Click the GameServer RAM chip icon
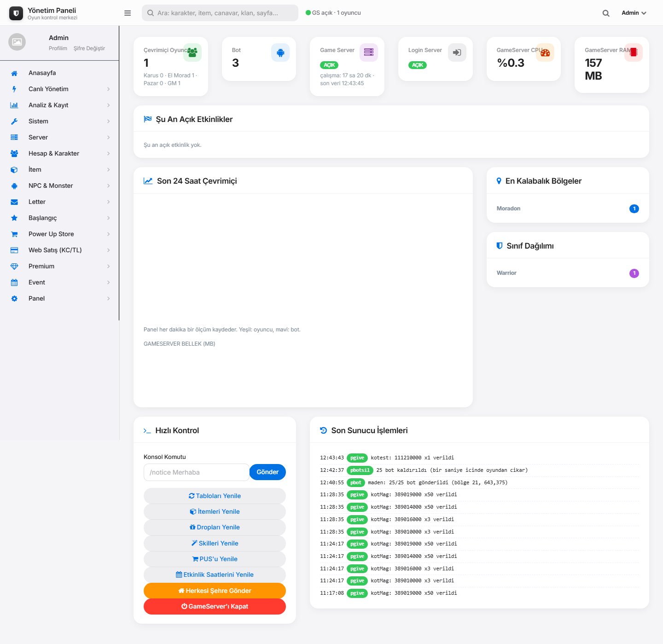Image resolution: width=663 pixels, height=644 pixels. (634, 52)
